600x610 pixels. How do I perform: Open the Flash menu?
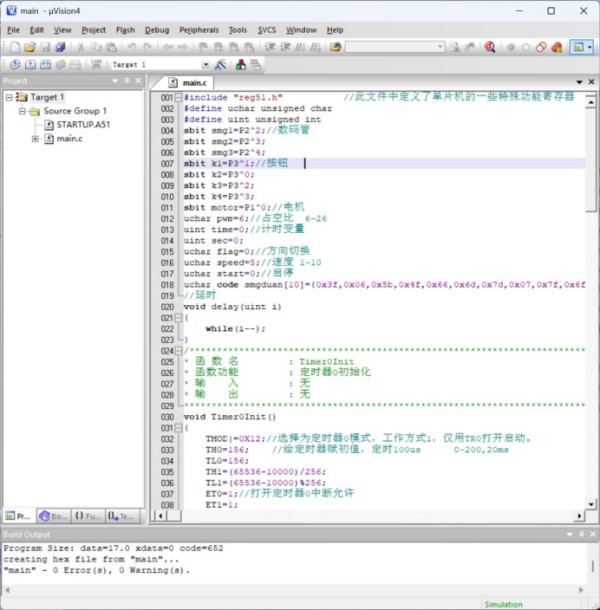point(125,30)
